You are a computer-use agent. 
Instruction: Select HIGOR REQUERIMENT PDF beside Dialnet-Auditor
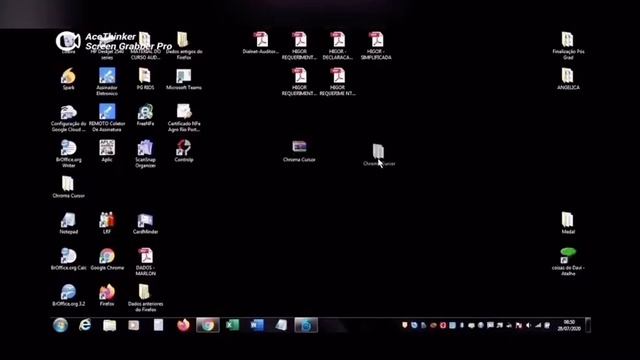(x=299, y=45)
